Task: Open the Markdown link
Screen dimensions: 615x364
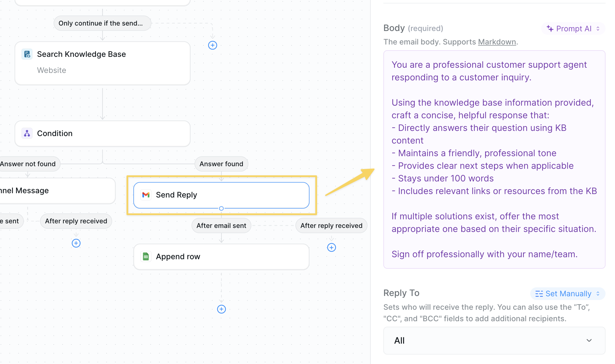Action: click(x=497, y=42)
